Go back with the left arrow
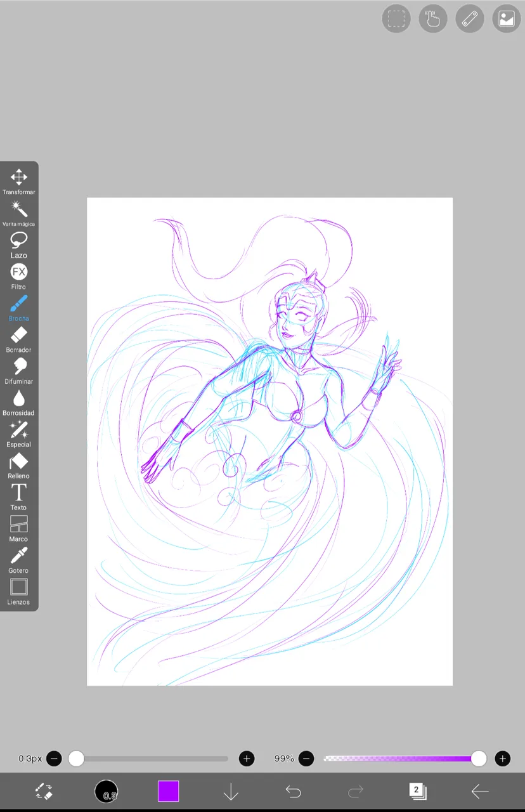525x812 pixels. tap(480, 791)
